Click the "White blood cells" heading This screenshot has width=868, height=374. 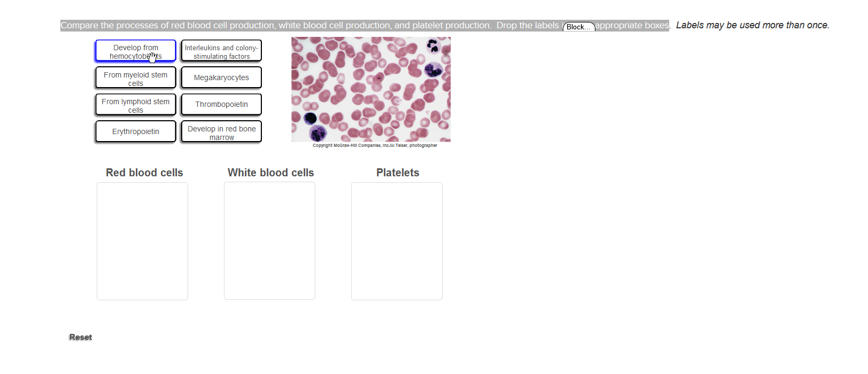pos(270,173)
